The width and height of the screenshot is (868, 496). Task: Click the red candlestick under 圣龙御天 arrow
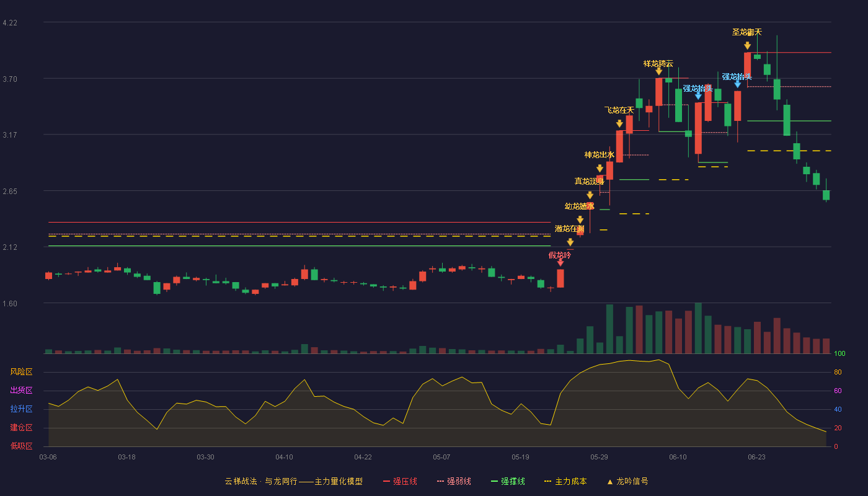click(x=747, y=65)
